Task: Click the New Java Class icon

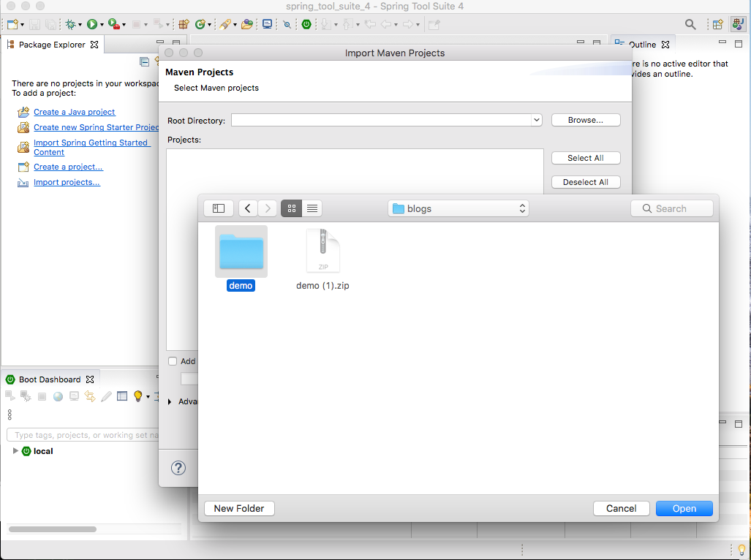Action: pos(200,24)
